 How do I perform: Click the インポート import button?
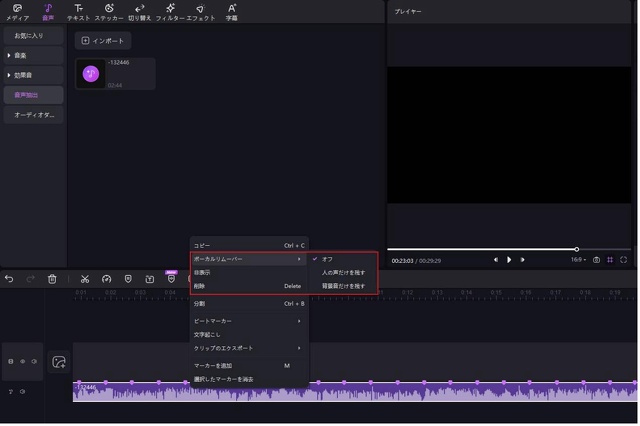tap(103, 41)
